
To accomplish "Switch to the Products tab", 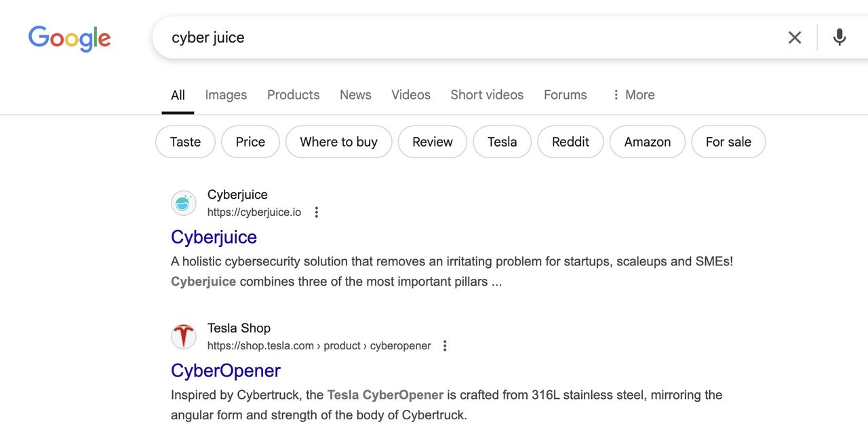I will click(293, 95).
